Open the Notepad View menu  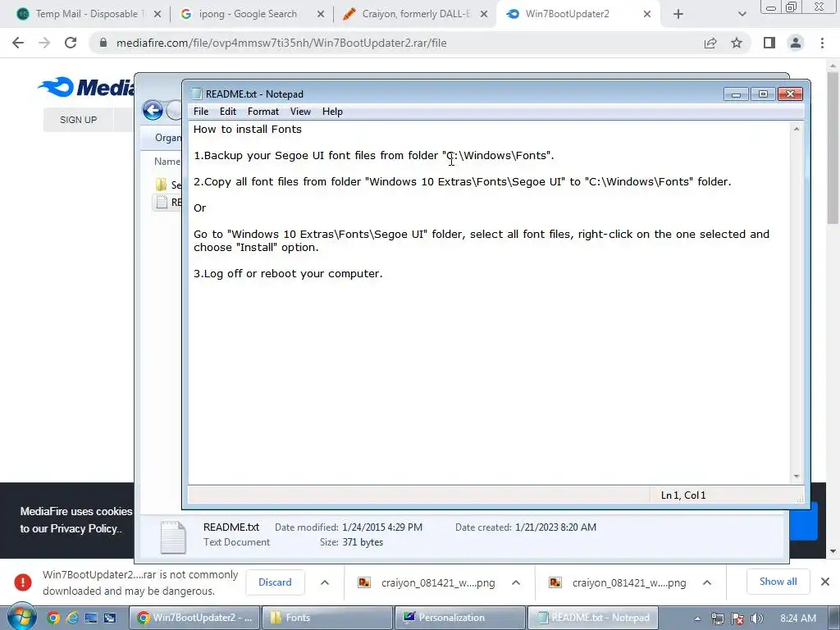(300, 112)
